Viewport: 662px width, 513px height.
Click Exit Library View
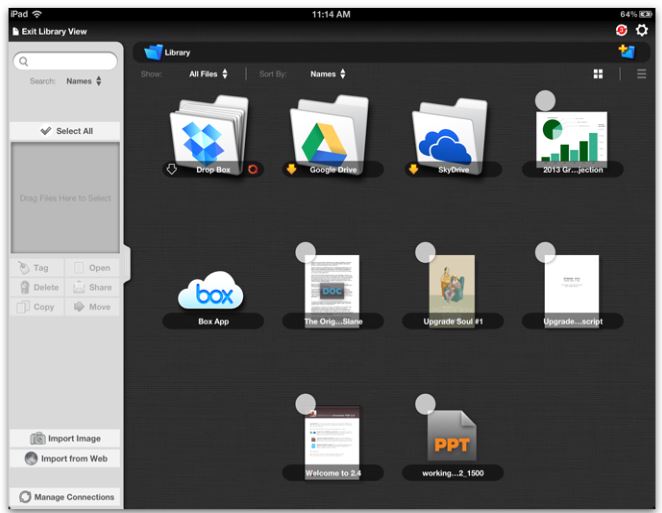[x=50, y=32]
